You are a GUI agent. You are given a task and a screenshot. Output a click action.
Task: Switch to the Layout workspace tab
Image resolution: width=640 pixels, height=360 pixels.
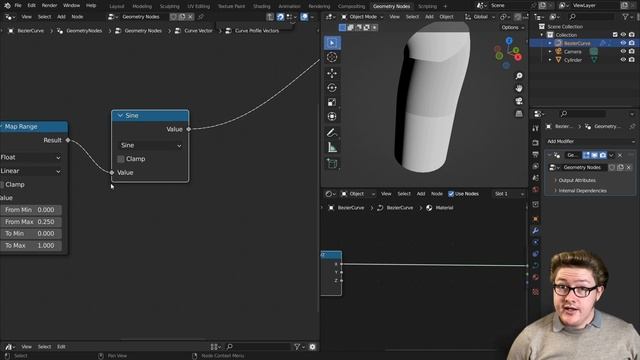coord(117,6)
